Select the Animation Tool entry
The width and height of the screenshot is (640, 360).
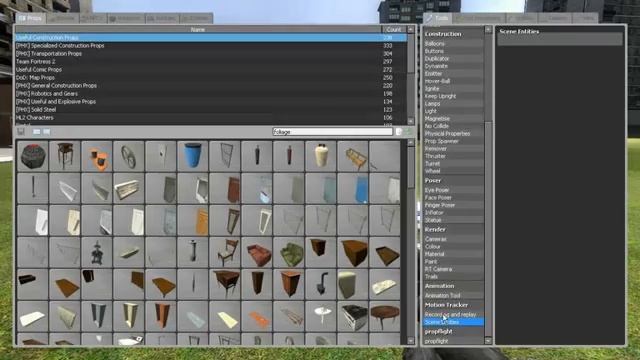coord(453,296)
